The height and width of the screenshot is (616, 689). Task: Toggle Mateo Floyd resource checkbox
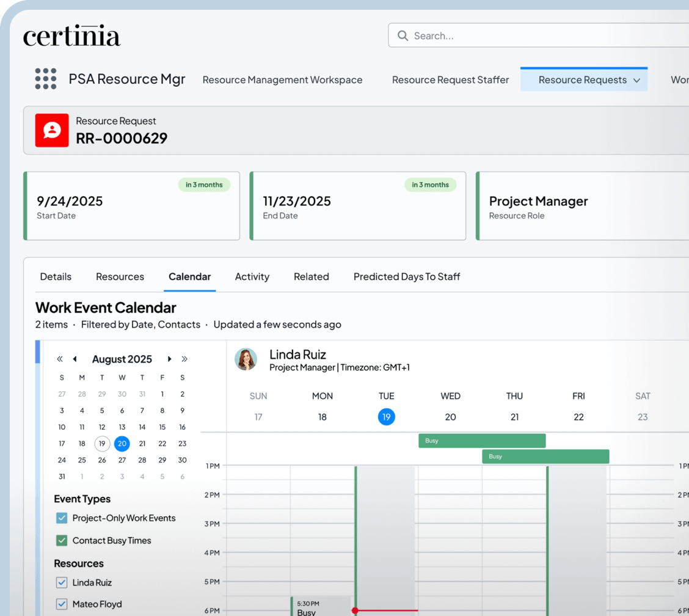[x=62, y=604]
